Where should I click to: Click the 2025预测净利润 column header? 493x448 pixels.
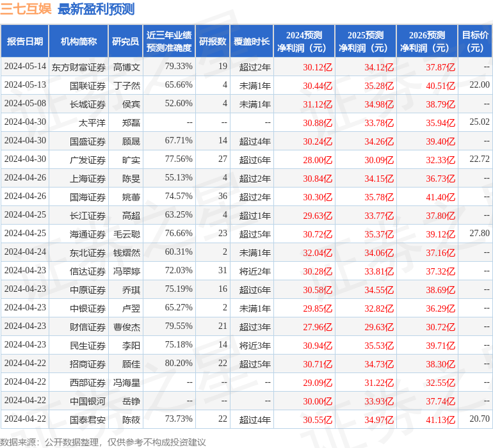pyautogui.click(x=366, y=41)
